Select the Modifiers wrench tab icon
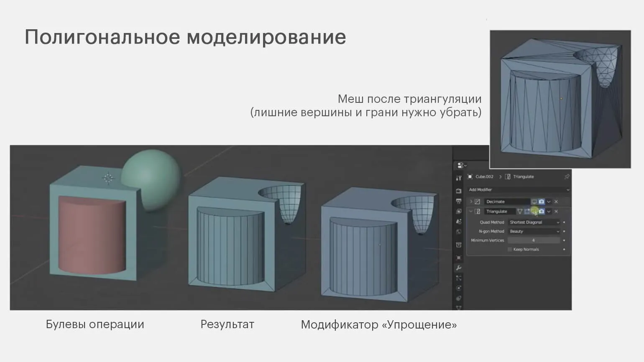Image resolution: width=644 pixels, height=362 pixels. pyautogui.click(x=459, y=268)
